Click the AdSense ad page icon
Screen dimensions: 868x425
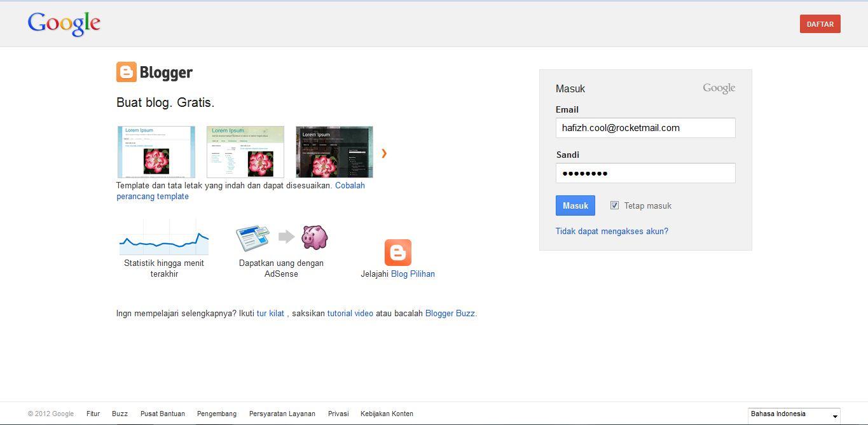(253, 238)
